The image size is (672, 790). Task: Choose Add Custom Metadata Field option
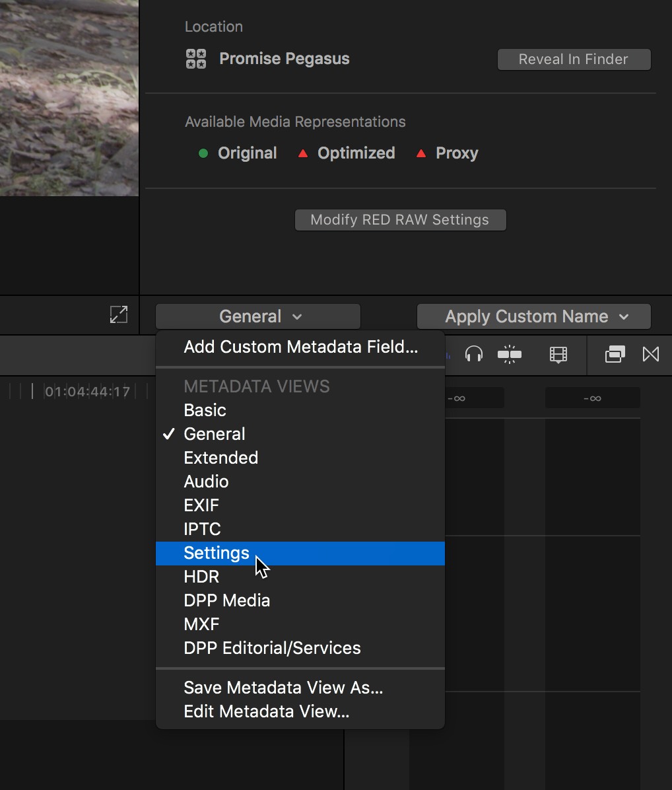coord(300,347)
